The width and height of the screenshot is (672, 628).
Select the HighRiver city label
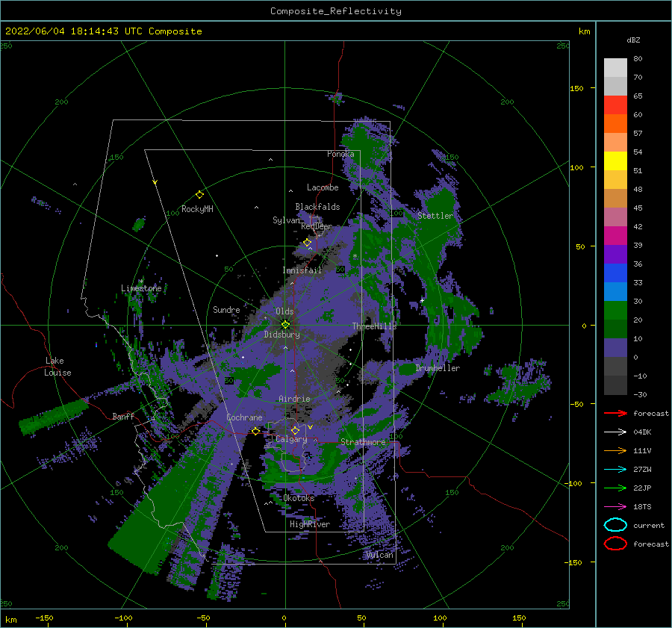(310, 524)
